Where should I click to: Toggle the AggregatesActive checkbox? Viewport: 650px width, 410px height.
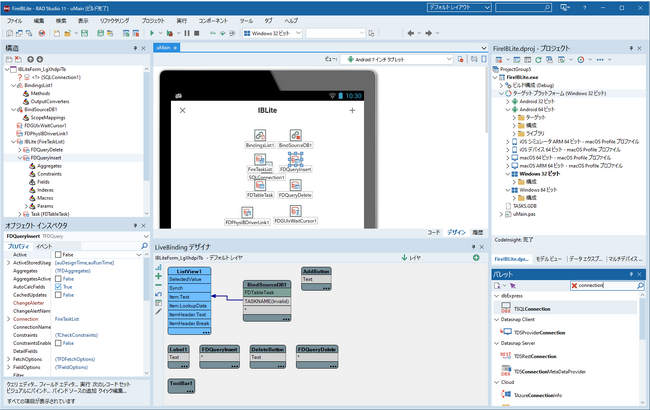click(x=58, y=278)
